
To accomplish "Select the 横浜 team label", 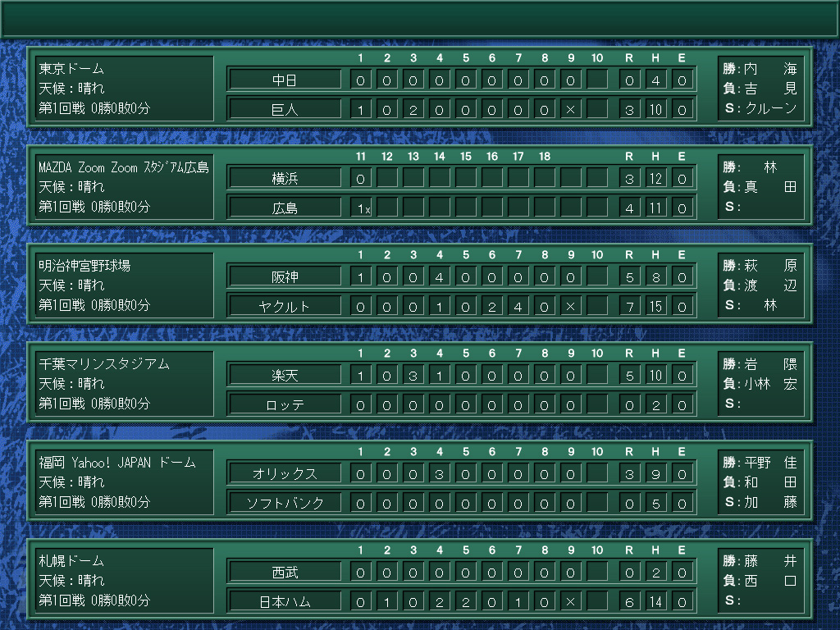I will pyautogui.click(x=285, y=178).
